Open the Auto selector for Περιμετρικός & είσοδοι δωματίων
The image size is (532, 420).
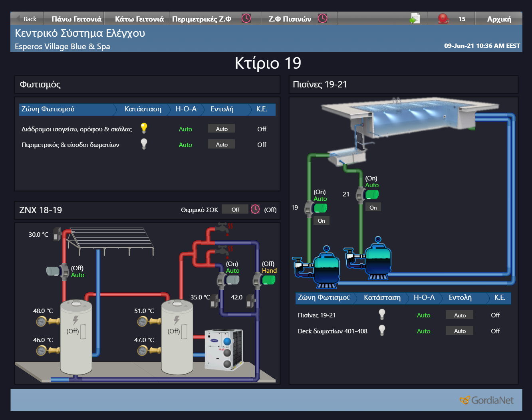(221, 144)
